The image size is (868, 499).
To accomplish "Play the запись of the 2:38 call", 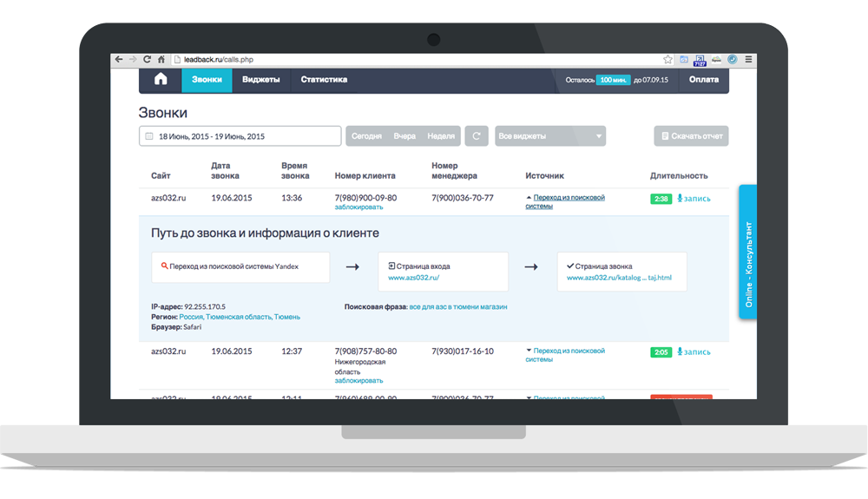I will pyautogui.click(x=697, y=199).
